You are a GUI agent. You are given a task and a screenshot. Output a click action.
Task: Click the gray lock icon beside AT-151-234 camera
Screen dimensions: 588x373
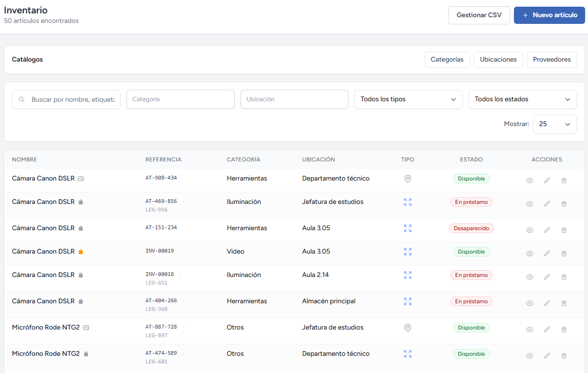click(x=81, y=228)
